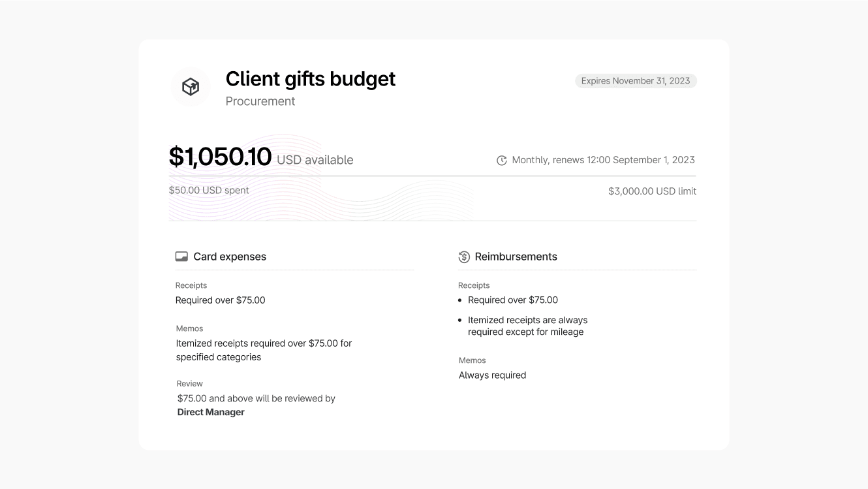Click the Procurement subtitle
868x489 pixels.
coord(260,101)
